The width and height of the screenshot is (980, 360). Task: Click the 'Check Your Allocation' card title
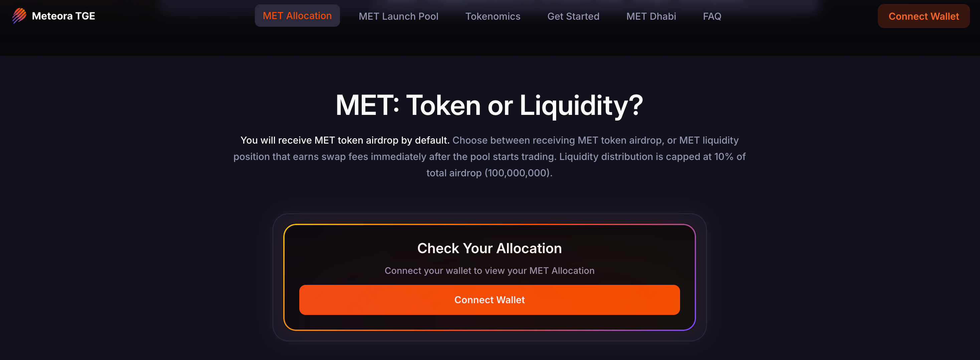tap(489, 248)
